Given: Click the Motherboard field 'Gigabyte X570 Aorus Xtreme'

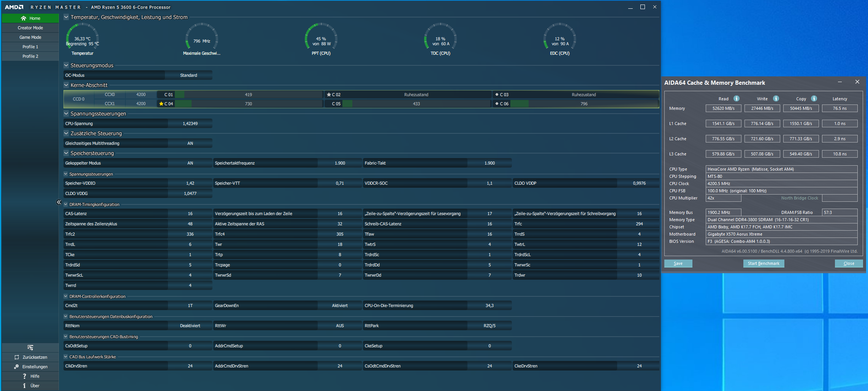Looking at the screenshot, I should (x=782, y=234).
